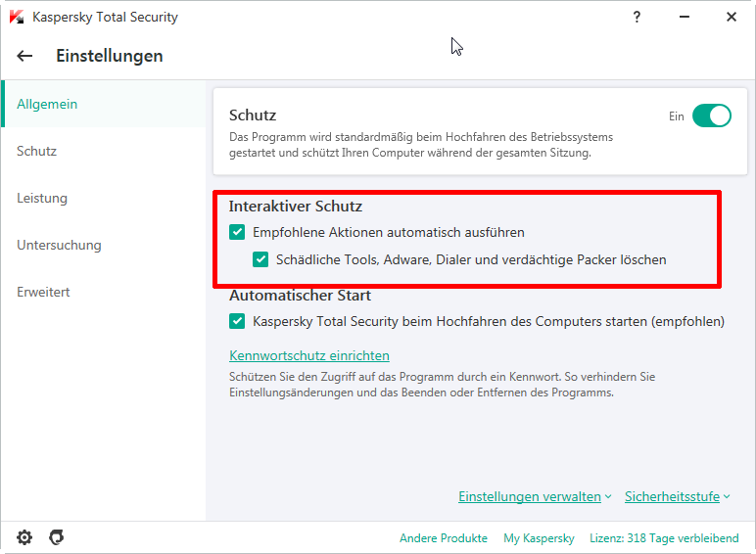756x554 pixels.
Task: Uncheck Empfohlene Aktionen automatisch ausführen
Action: click(x=237, y=232)
